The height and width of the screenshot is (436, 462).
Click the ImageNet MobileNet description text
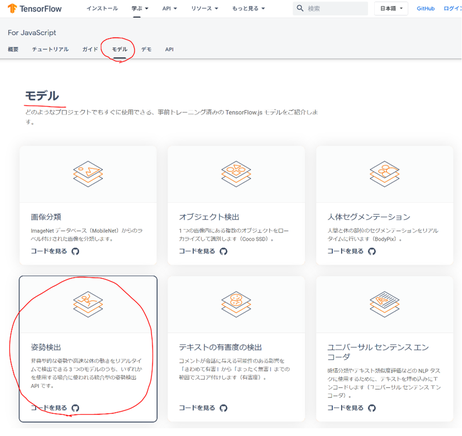click(x=87, y=235)
